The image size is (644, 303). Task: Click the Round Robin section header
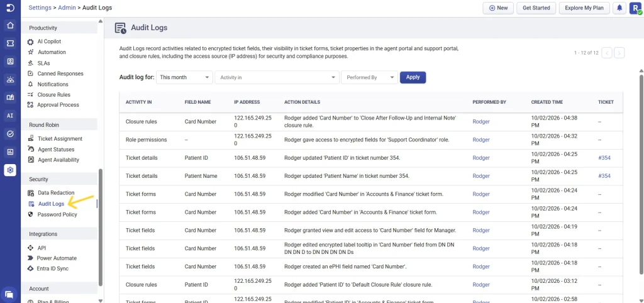point(43,124)
